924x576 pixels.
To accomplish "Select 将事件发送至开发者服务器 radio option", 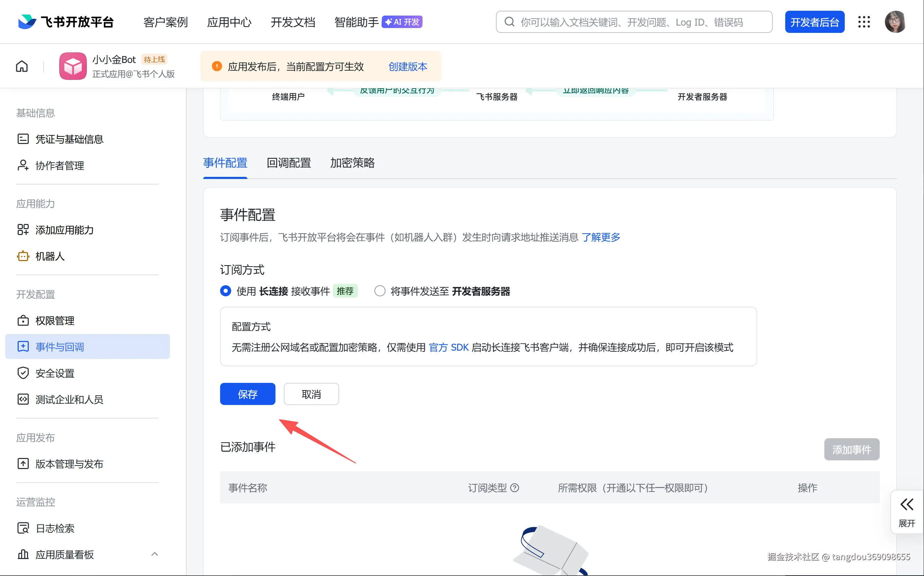I will click(x=380, y=291).
